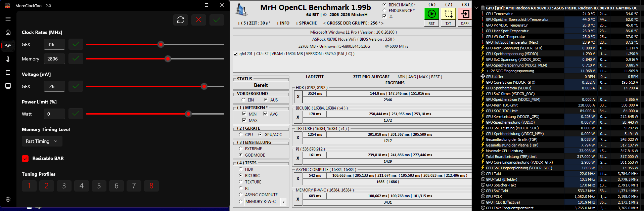Screen dimensions: 644x211
Task: Open MoreClockTool hamburger navigation menu
Action: 8,19
